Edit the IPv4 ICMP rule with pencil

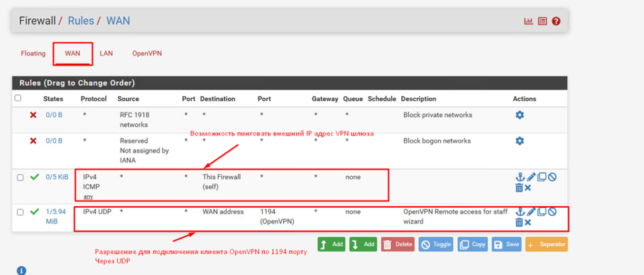coord(531,177)
